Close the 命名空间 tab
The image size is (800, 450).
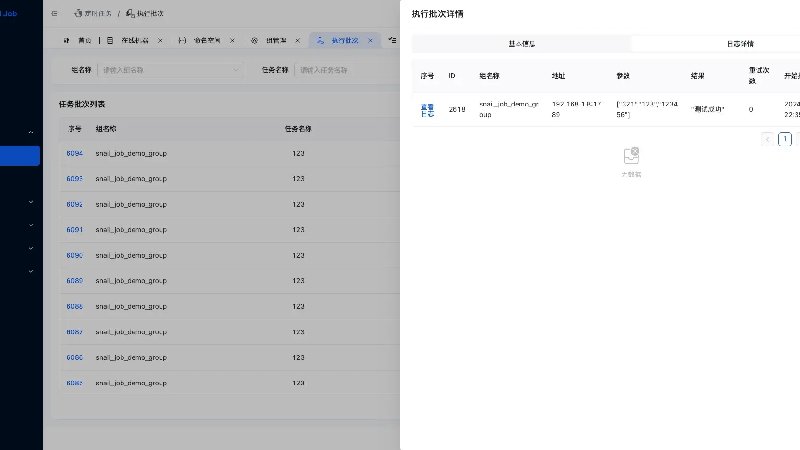pos(232,40)
